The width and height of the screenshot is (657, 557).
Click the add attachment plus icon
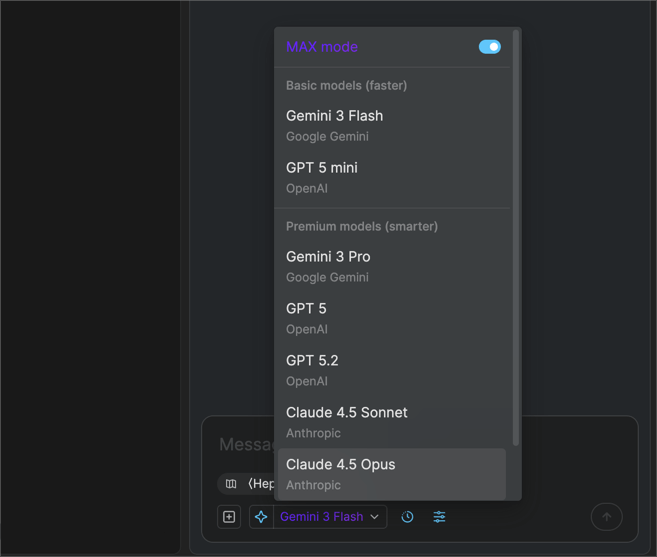pyautogui.click(x=229, y=517)
